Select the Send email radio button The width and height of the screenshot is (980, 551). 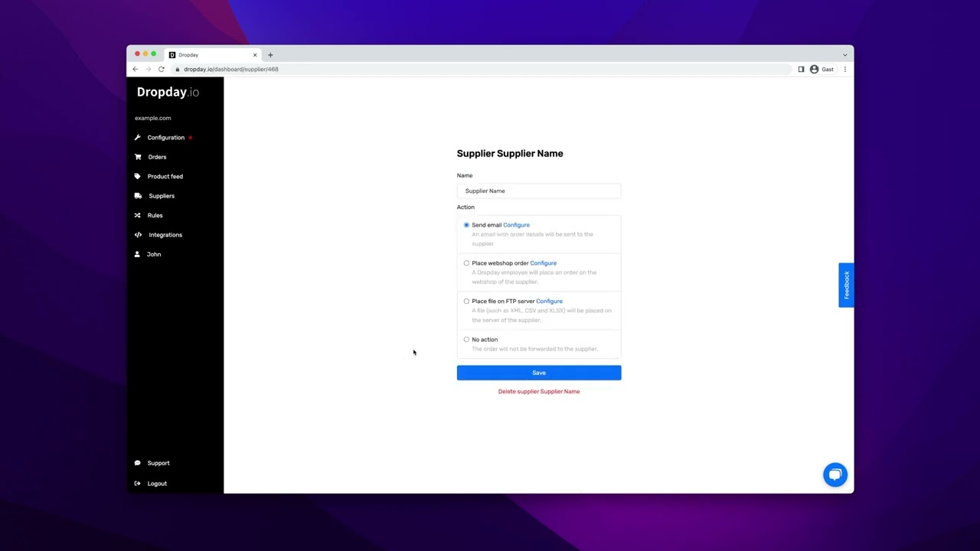coord(466,225)
